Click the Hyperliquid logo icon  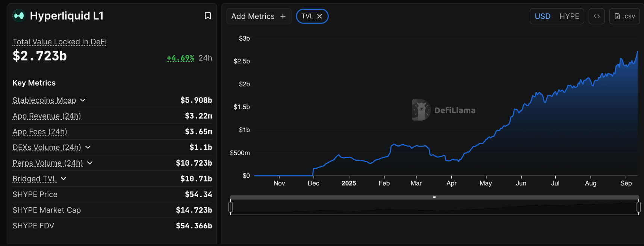pyautogui.click(x=19, y=16)
